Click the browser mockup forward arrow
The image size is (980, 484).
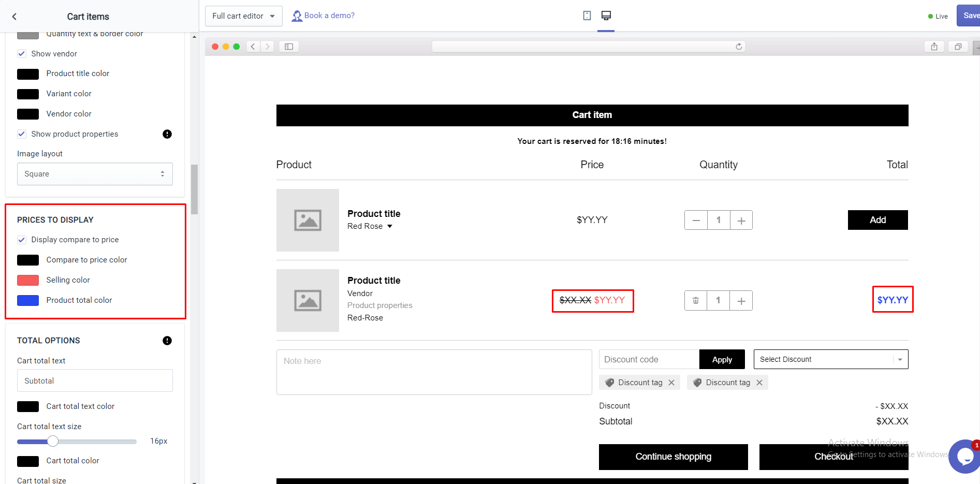point(267,47)
